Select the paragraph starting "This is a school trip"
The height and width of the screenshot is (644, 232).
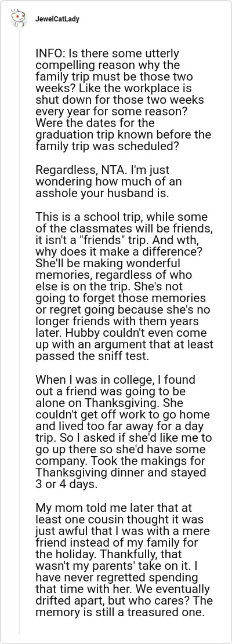(x=124, y=287)
